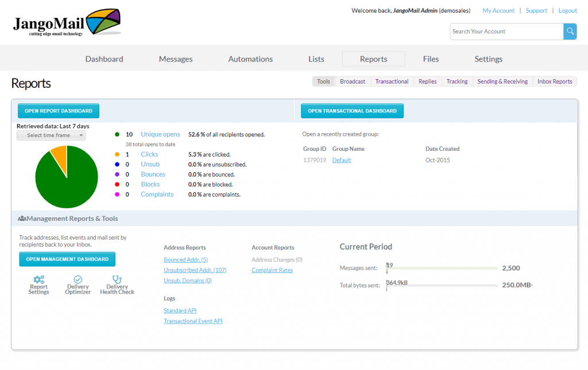Open the Messages menu
The width and height of the screenshot is (588, 370).
(176, 59)
